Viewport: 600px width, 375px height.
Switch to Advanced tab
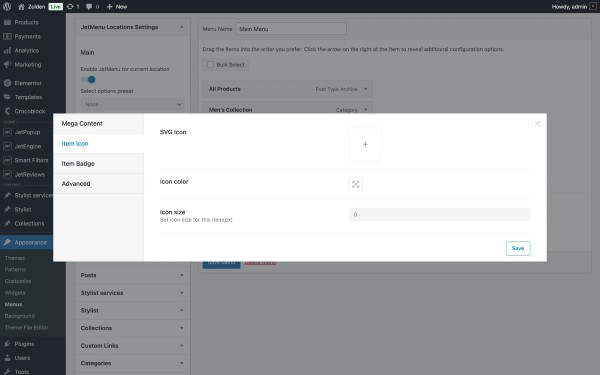(x=98, y=184)
